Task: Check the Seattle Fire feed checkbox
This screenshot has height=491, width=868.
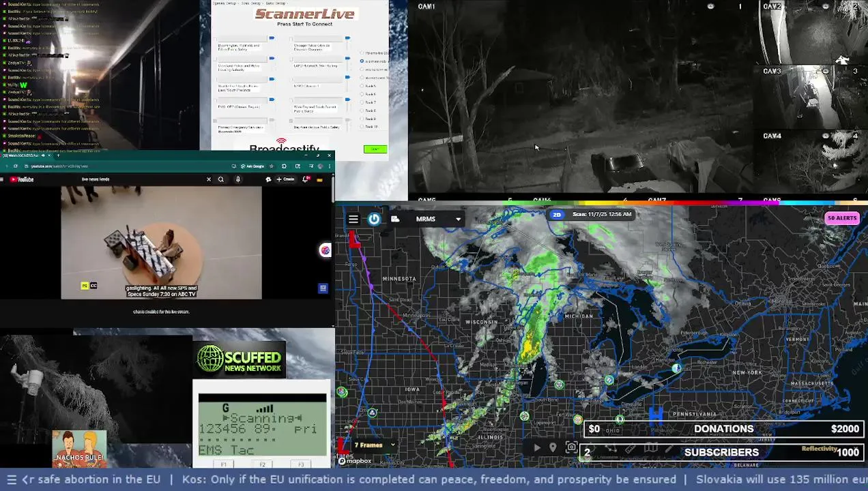Action: (215, 80)
